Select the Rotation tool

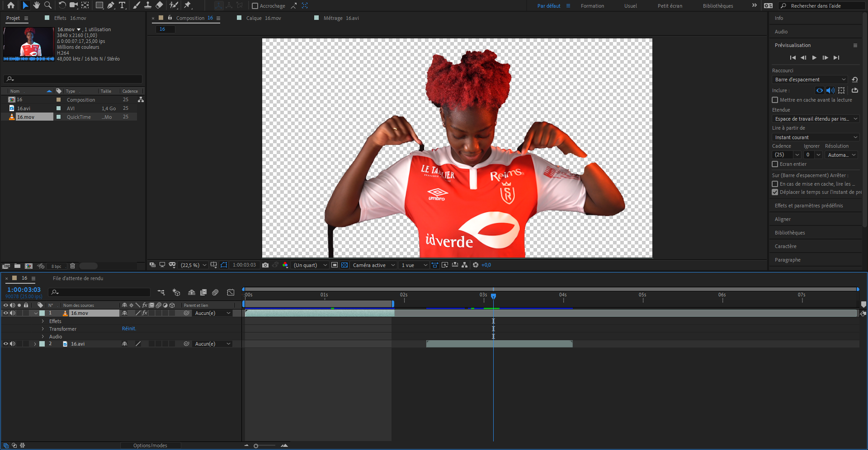(62, 5)
